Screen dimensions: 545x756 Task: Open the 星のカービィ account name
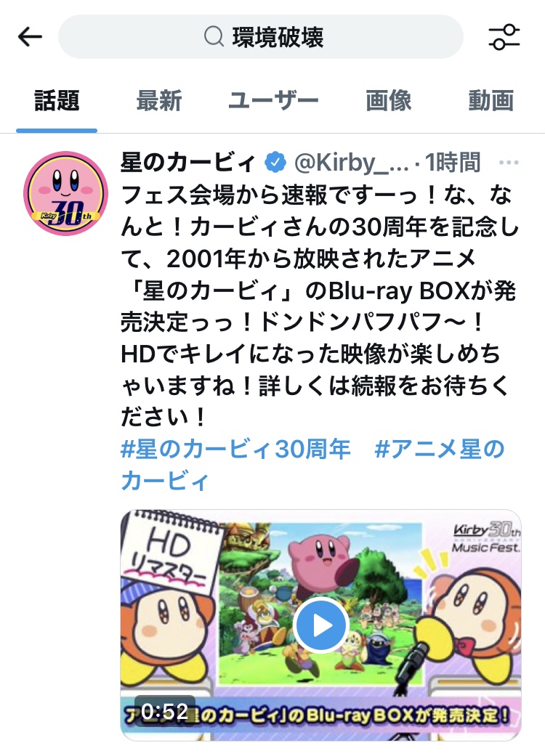click(x=188, y=163)
